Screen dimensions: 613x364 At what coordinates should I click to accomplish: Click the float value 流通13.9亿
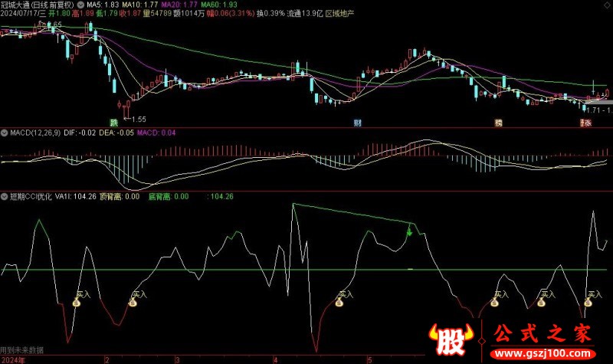pyautogui.click(x=305, y=14)
